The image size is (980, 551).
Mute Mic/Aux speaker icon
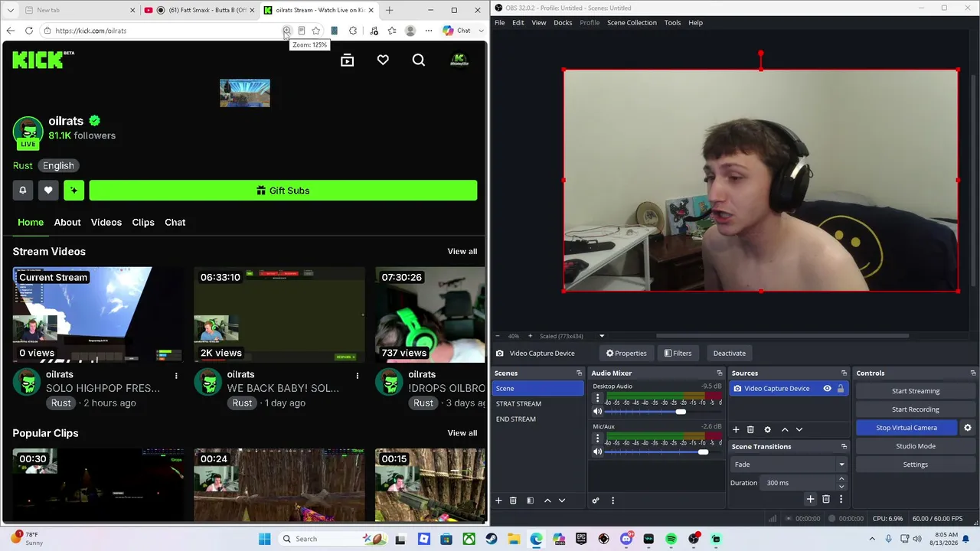coord(597,452)
